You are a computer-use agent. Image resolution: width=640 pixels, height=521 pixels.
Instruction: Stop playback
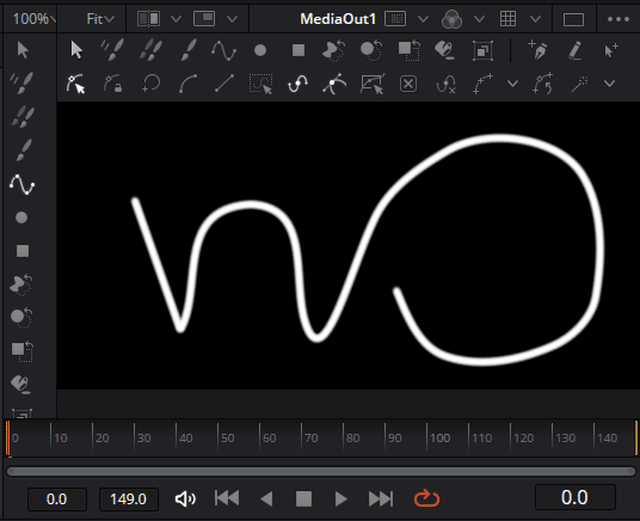click(x=304, y=499)
